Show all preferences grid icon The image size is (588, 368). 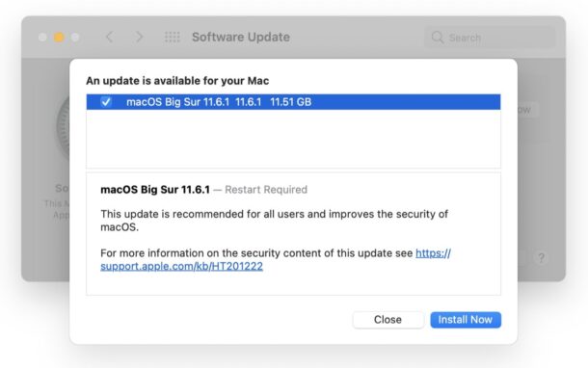click(x=173, y=37)
